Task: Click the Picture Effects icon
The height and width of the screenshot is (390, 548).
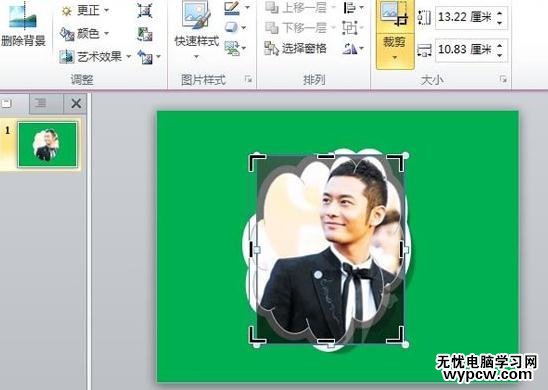Action: (231, 28)
